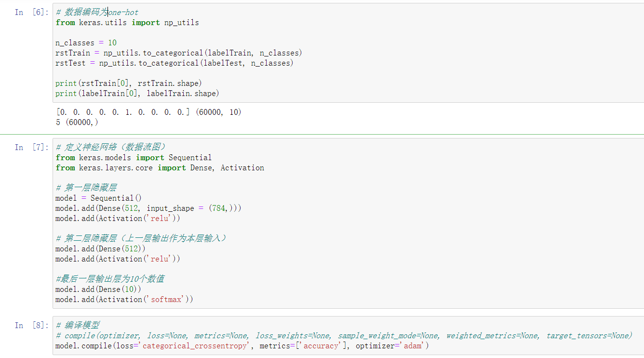Click the print(rstTrain[0], rstTrain.shape) line
Viewport: 644px width, 358px height.
[128, 83]
